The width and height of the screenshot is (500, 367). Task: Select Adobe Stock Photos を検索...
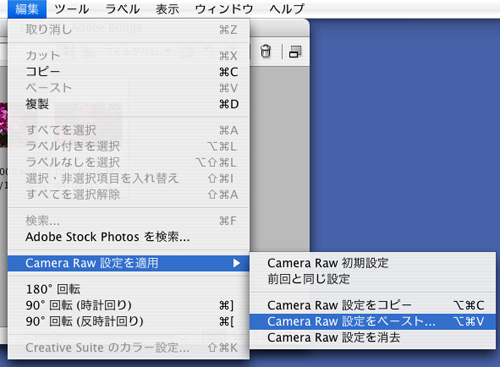click(x=129, y=237)
